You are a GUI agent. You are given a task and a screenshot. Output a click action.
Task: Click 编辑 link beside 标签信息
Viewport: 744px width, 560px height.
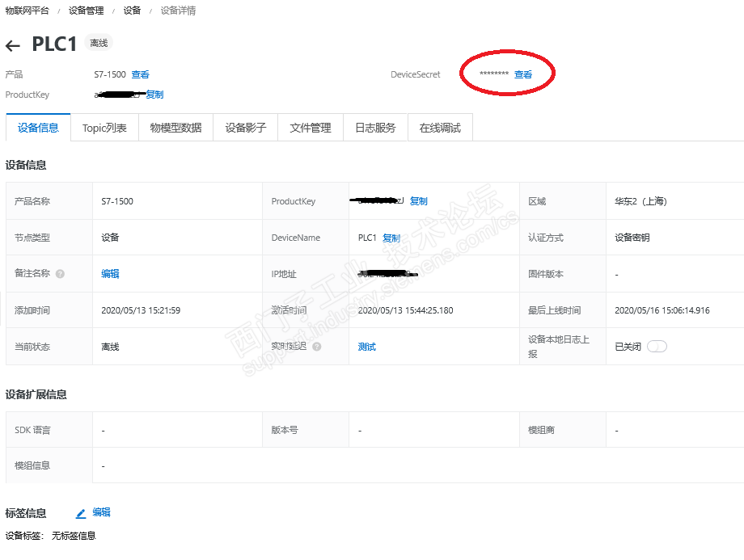pyautogui.click(x=102, y=512)
